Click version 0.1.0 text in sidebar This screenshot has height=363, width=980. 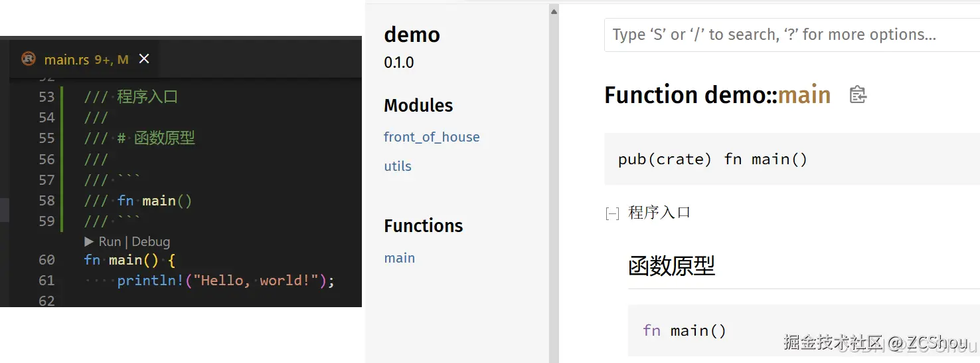(x=399, y=62)
